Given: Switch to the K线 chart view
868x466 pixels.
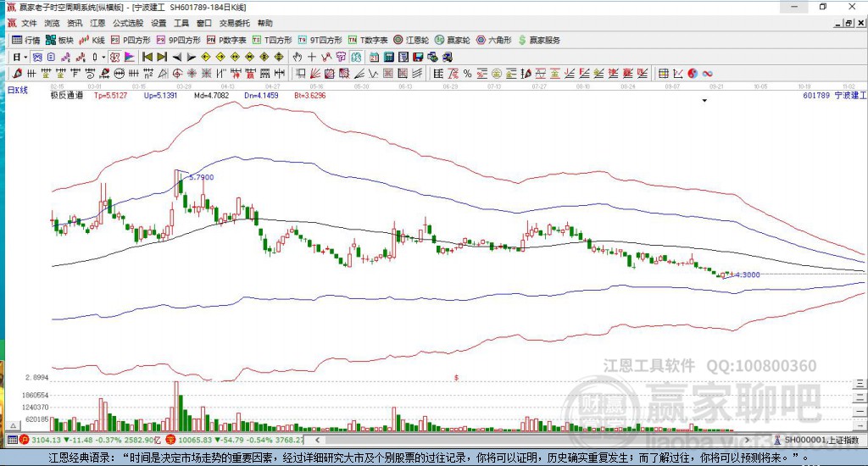Looking at the screenshot, I should point(92,40).
